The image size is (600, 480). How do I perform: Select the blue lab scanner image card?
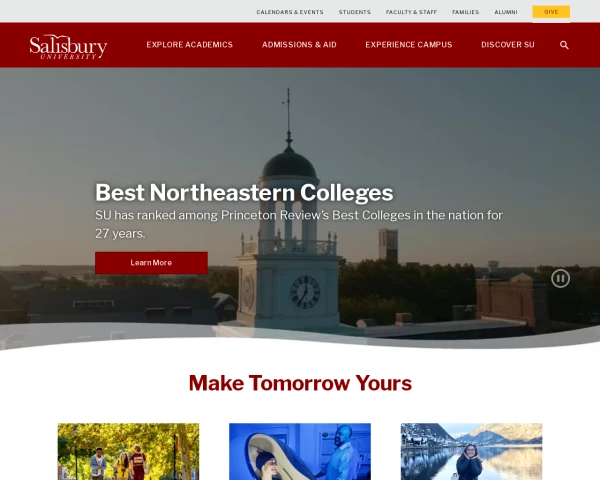pos(300,451)
